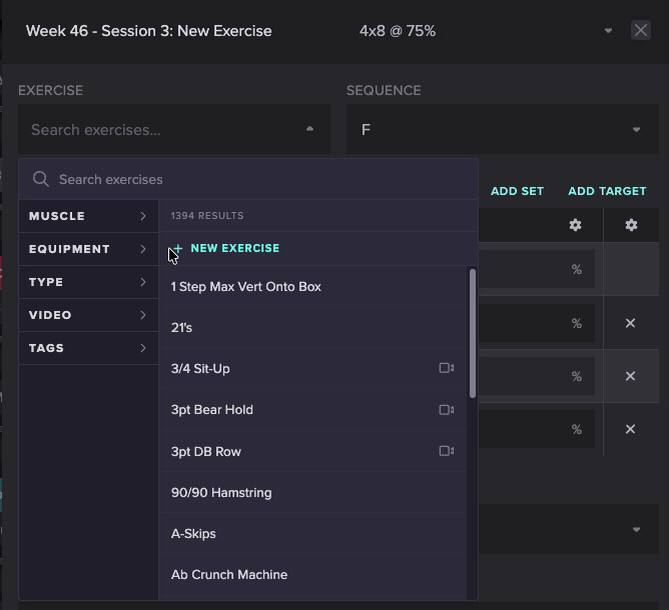Expand the Equipment filter
The height and width of the screenshot is (610, 669).
(88, 249)
